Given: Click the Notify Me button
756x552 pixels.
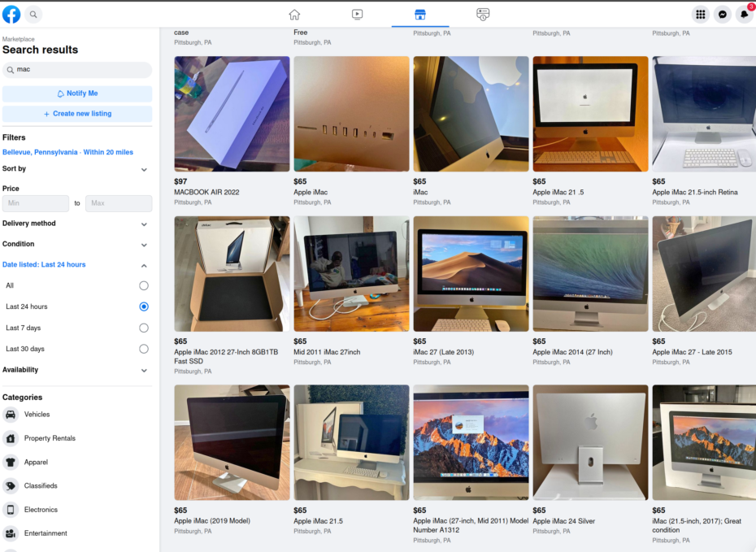Looking at the screenshot, I should [x=77, y=93].
